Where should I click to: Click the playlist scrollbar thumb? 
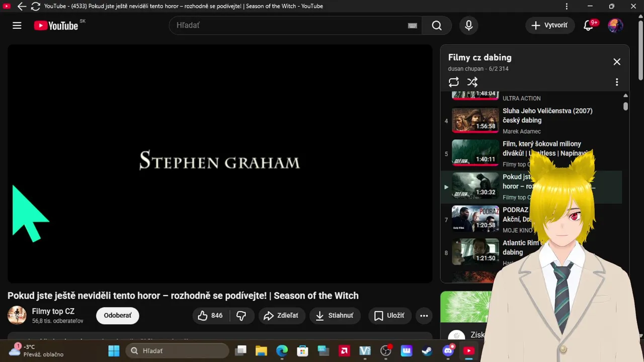click(x=625, y=106)
